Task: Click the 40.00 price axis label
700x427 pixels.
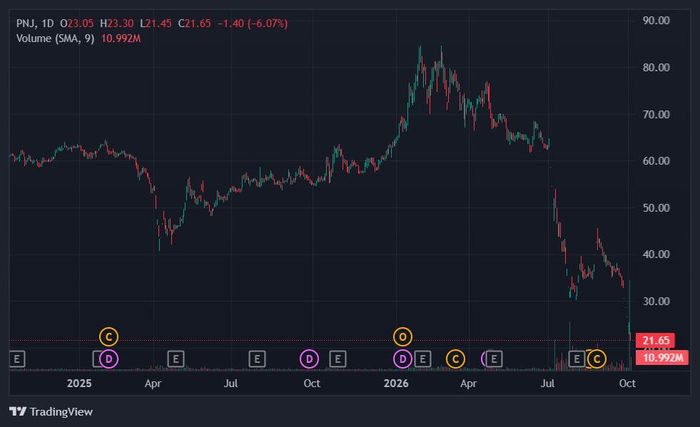Action: [x=656, y=254]
